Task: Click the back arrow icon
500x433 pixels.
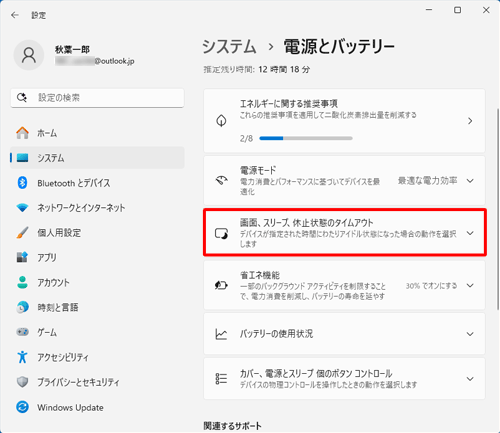Action: [x=15, y=15]
